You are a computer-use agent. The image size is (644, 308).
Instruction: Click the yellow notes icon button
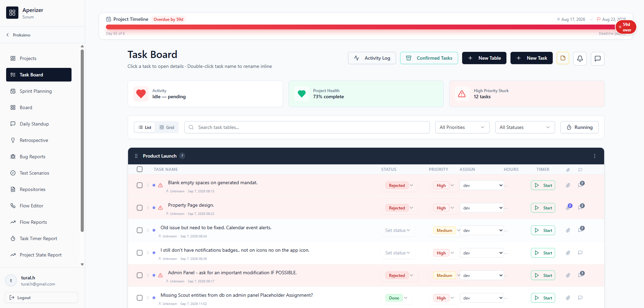coord(563,58)
